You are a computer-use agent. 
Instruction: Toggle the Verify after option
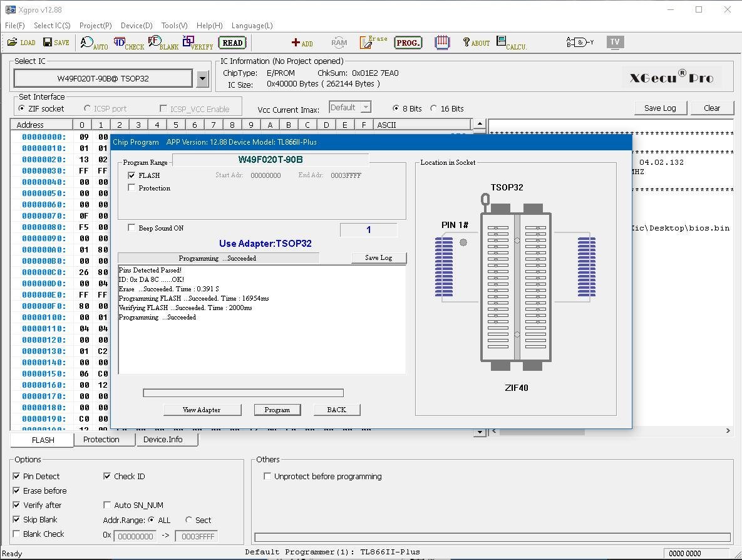pyautogui.click(x=16, y=505)
